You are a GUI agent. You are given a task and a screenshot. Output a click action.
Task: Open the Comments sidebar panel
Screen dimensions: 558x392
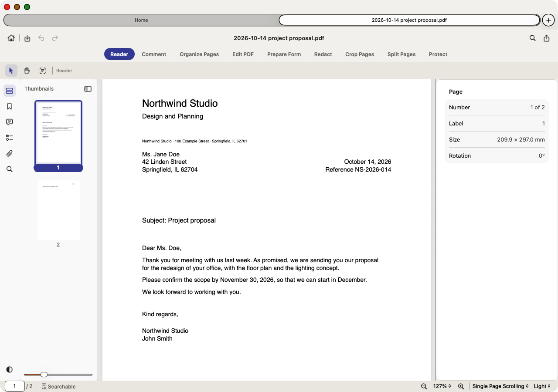coord(10,122)
